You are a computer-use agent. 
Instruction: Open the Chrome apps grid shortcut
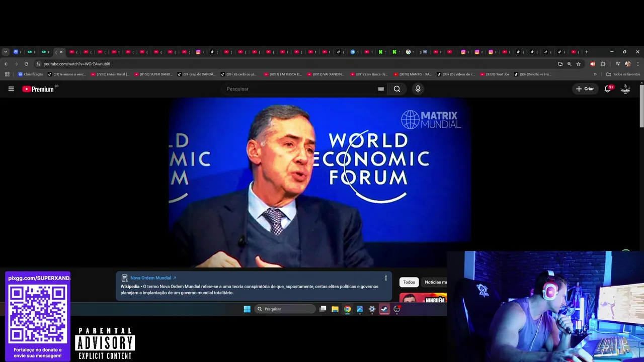point(7,74)
